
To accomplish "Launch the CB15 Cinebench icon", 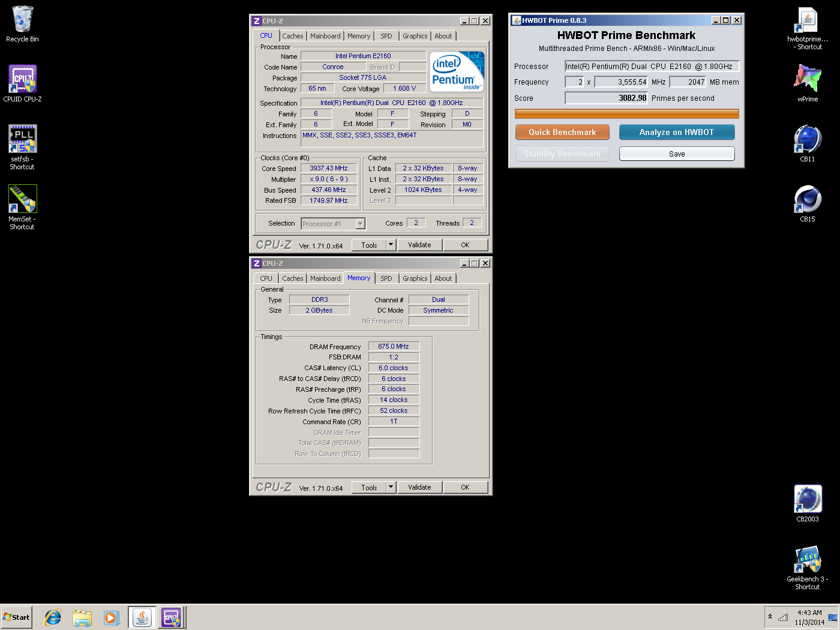I will pos(808,203).
